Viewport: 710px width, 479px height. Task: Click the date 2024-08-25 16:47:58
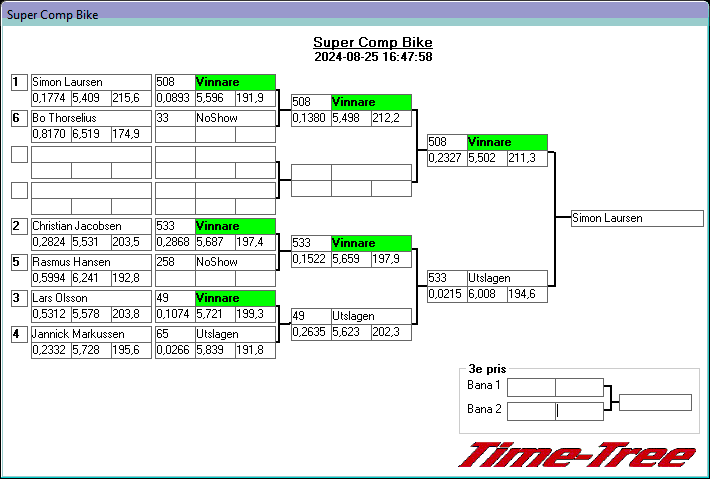(x=373, y=57)
